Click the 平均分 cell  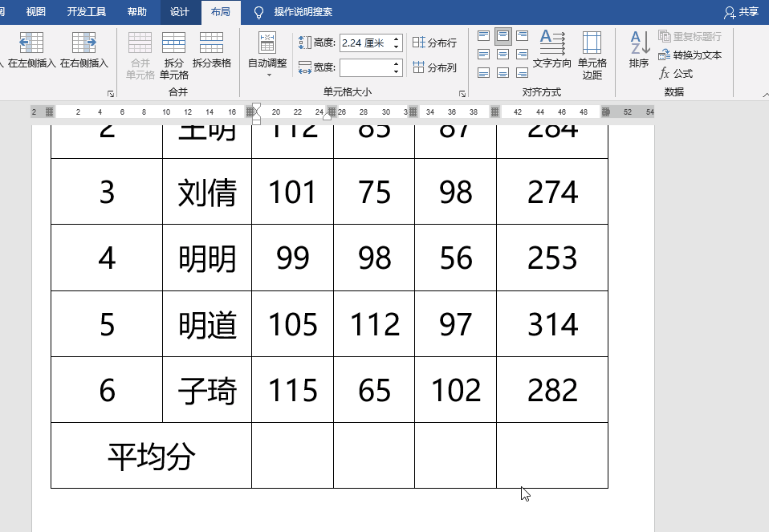[x=151, y=456]
